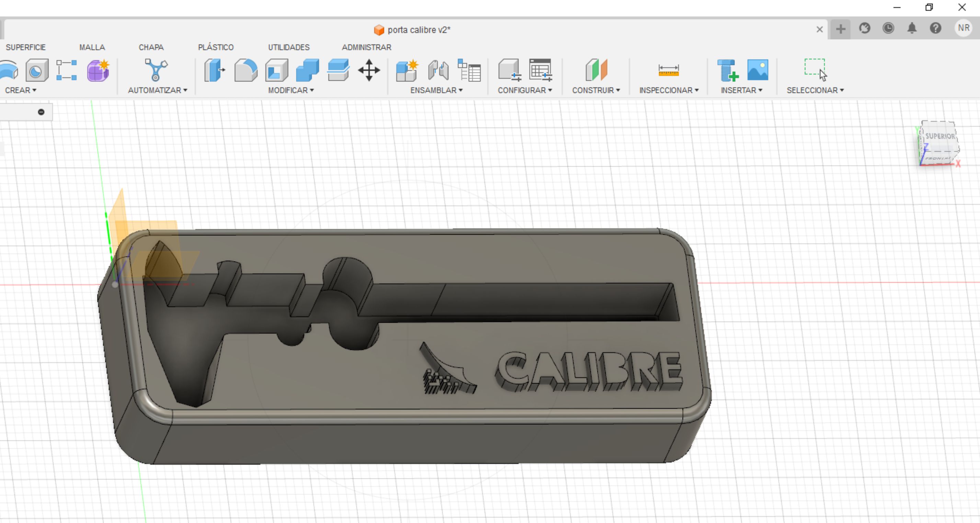This screenshot has width=980, height=523.
Task: Open the Help question mark icon
Action: coord(935,28)
